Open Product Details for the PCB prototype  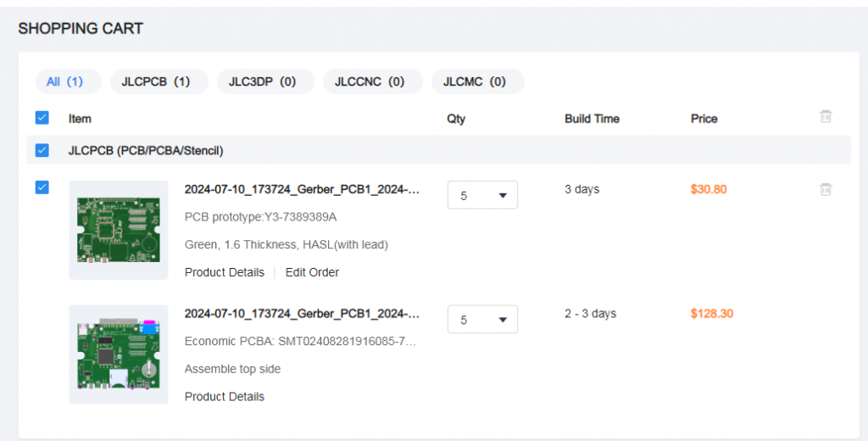pyautogui.click(x=224, y=272)
